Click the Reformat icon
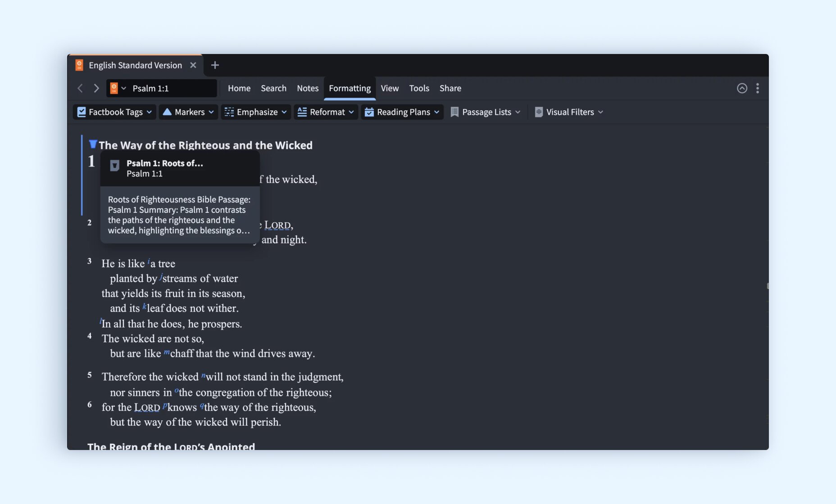This screenshot has width=836, height=504. 302,112
